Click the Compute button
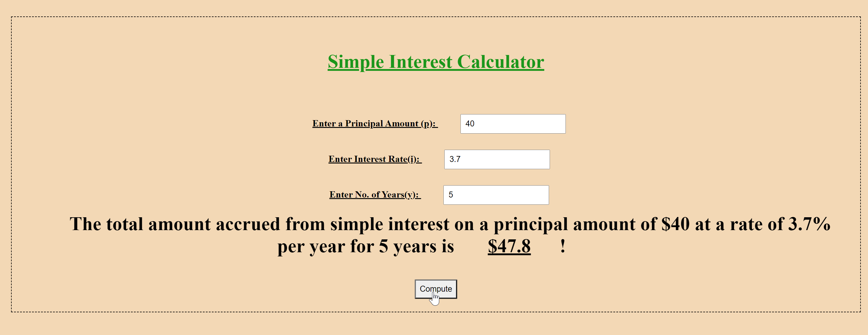 [435, 288]
